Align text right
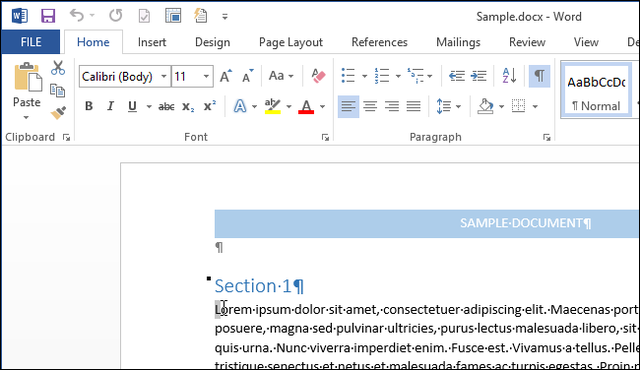The width and height of the screenshot is (640, 370). click(392, 106)
